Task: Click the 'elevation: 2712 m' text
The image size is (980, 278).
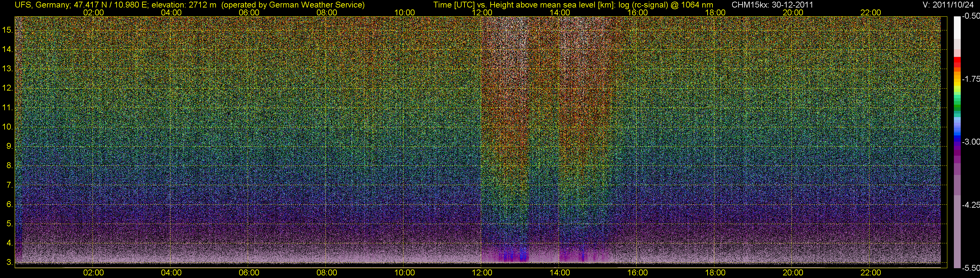Action: click(x=184, y=5)
